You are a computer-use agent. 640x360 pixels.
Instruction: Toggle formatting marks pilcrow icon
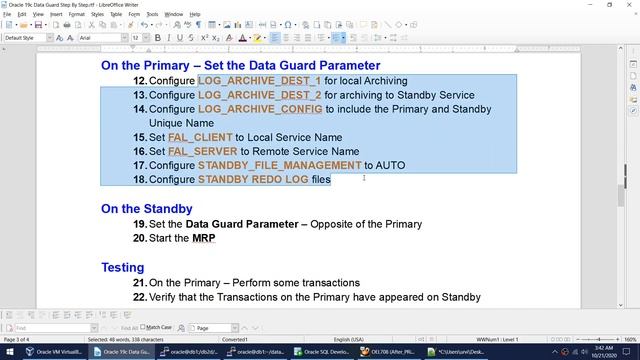click(198, 25)
